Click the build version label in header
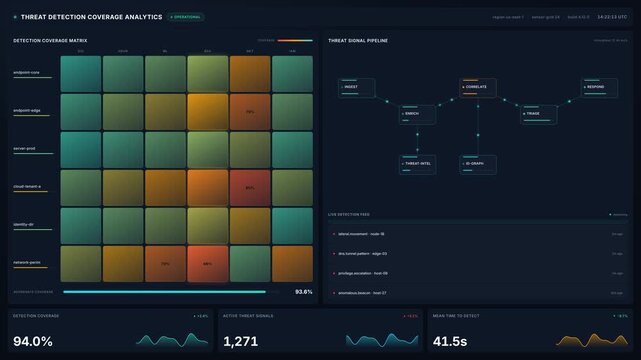The height and width of the screenshot is (360, 641). tap(578, 17)
